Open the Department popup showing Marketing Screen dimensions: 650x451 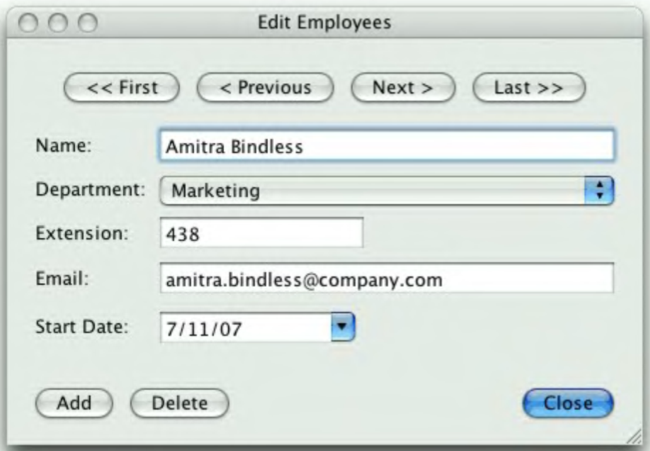click(x=386, y=190)
